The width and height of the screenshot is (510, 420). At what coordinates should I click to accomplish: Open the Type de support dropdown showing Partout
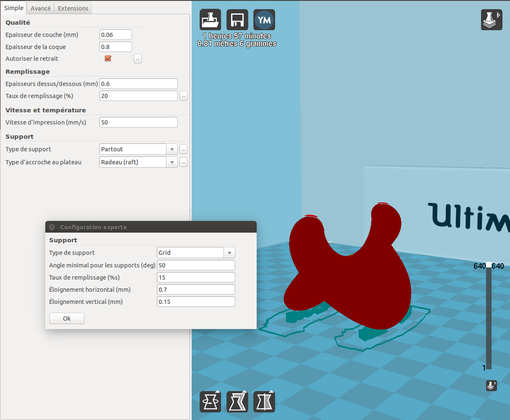(138, 149)
